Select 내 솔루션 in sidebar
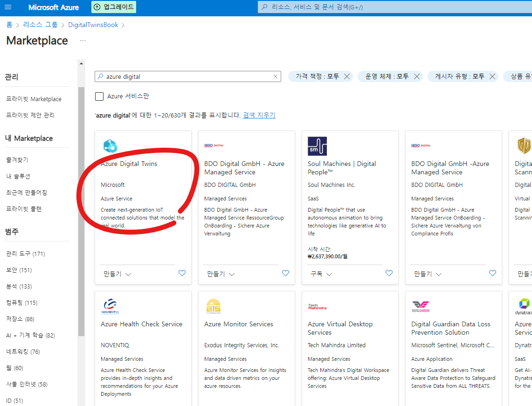The image size is (532, 406). coord(18,176)
